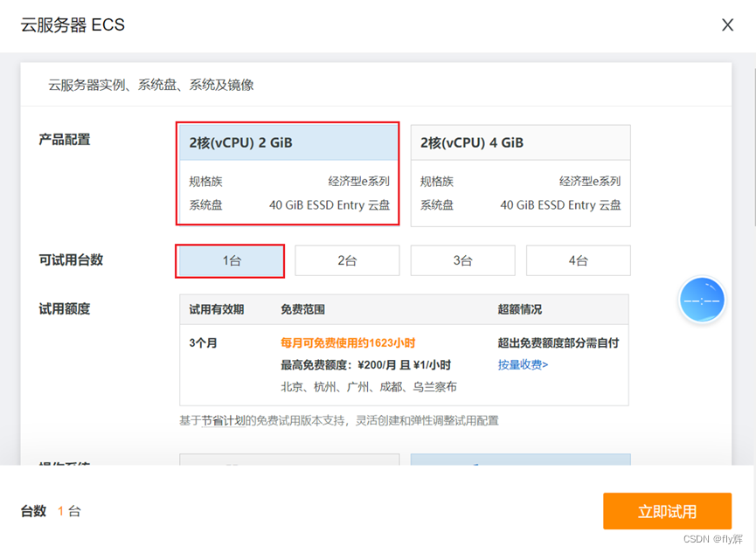756x553 pixels.
Task: Click the blue floating timer icon
Action: (702, 300)
